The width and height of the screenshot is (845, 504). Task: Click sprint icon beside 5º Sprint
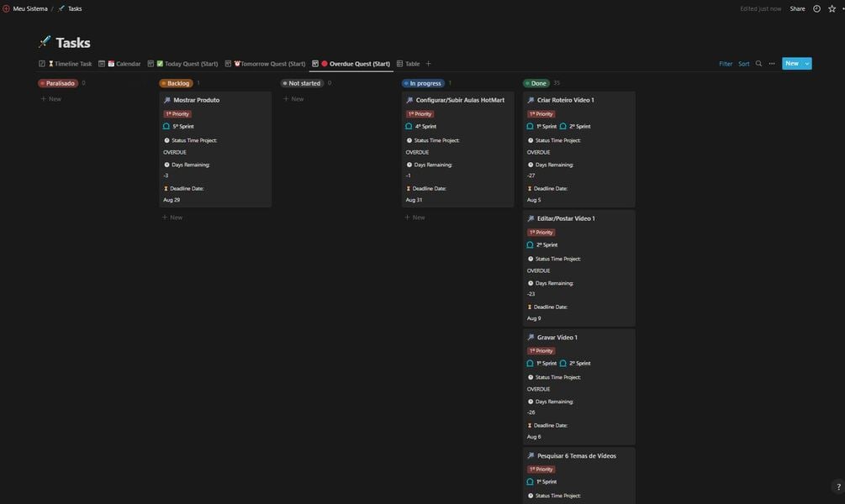[166, 127]
